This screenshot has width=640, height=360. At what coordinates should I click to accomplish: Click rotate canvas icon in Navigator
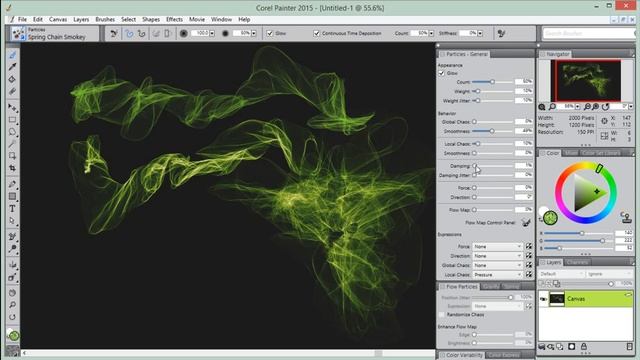point(605,107)
